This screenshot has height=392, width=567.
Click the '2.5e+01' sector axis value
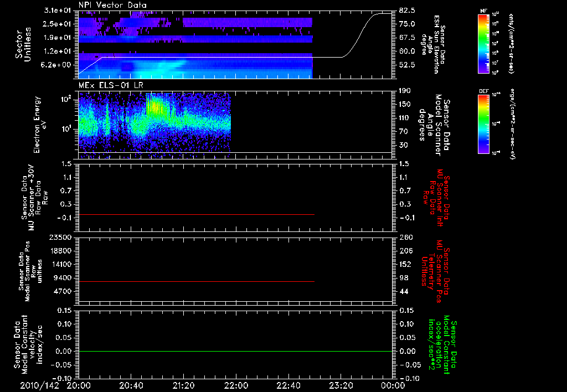(58, 24)
